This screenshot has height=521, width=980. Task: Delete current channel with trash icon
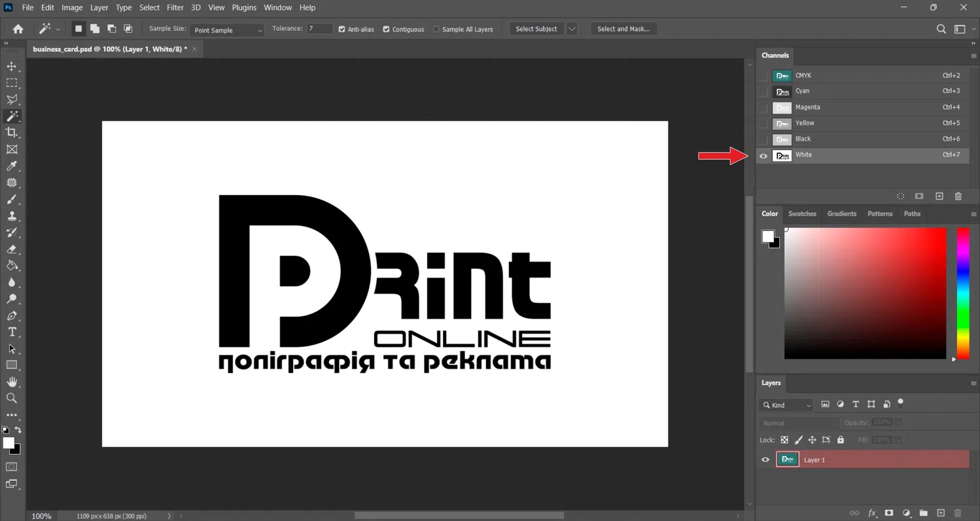[x=958, y=196]
